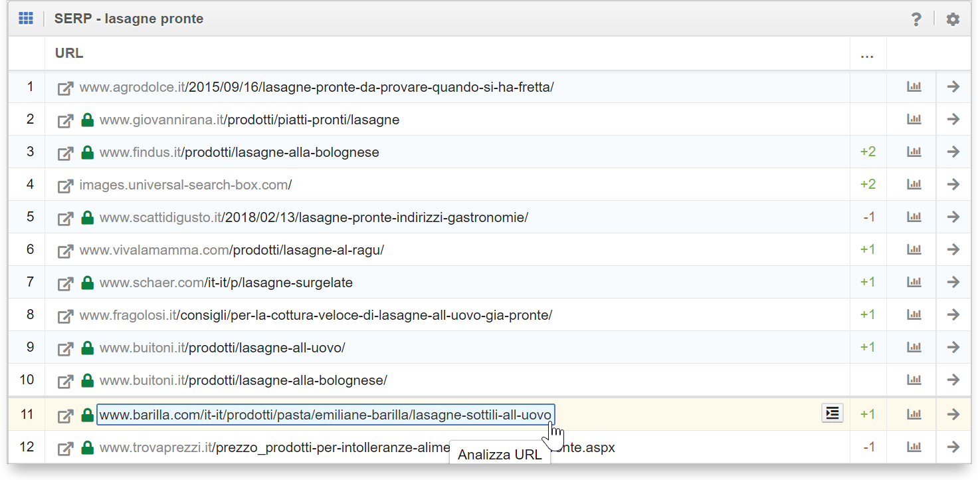
Task: Open the buitoni.it lasagne-alla-bolognese URL
Action: point(243,380)
